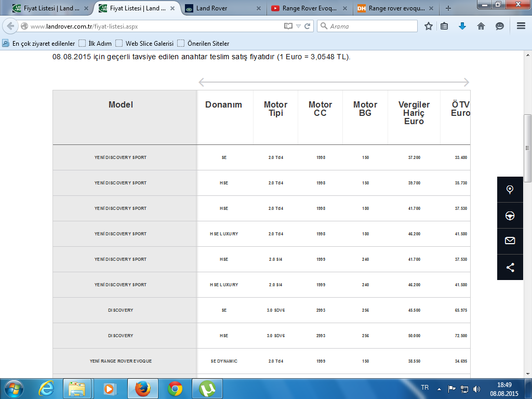Launch Google Chrome from the taskbar
The image size is (532, 399).
(175, 389)
